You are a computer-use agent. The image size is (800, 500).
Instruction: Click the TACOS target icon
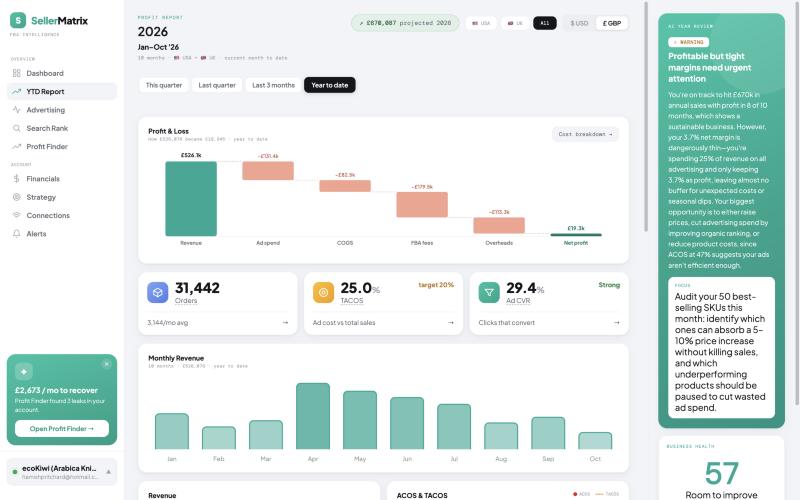point(323,293)
